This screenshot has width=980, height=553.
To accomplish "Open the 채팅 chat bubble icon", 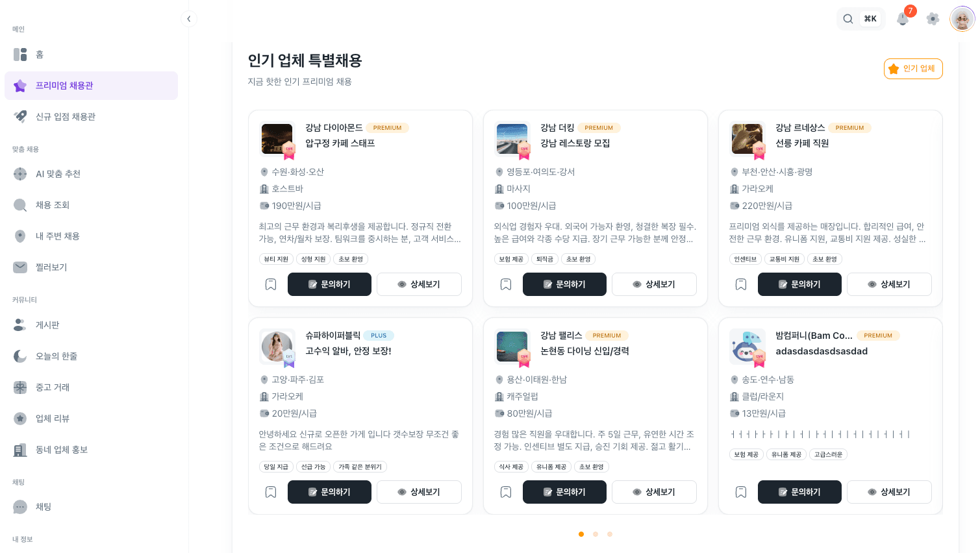I will click(x=20, y=507).
